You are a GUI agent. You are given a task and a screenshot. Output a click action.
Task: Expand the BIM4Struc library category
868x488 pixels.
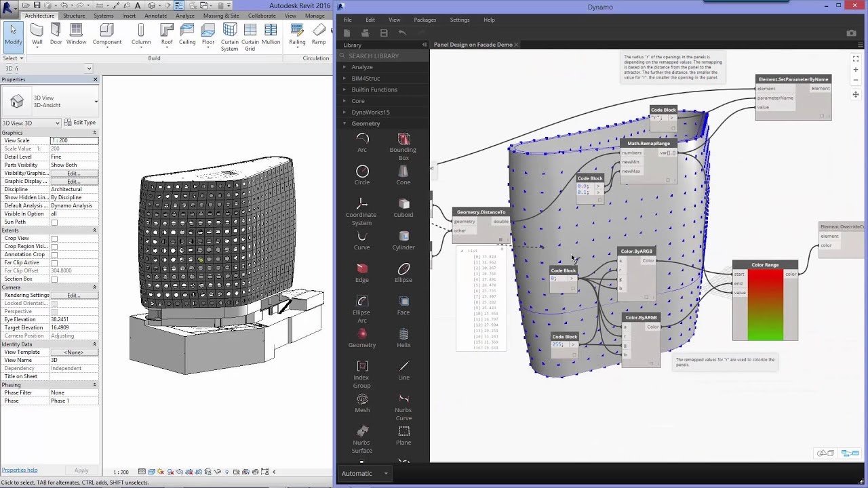(366, 78)
